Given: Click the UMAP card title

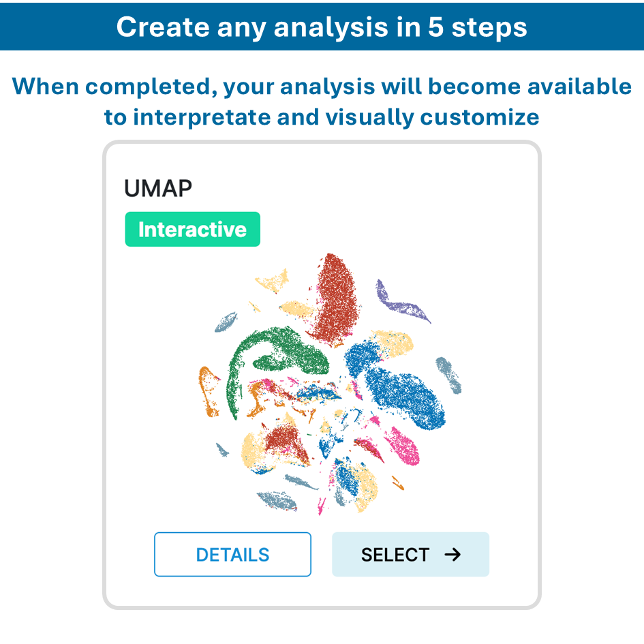Looking at the screenshot, I should pyautogui.click(x=158, y=188).
